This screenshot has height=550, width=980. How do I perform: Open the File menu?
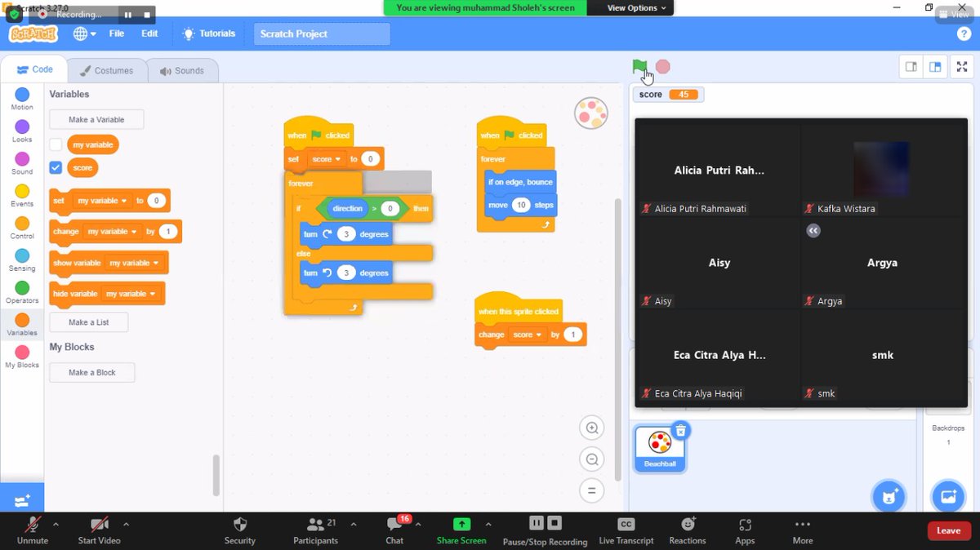click(117, 33)
